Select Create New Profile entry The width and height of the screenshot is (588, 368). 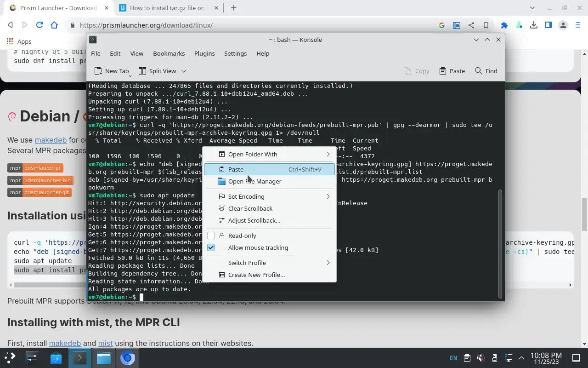(x=270, y=275)
